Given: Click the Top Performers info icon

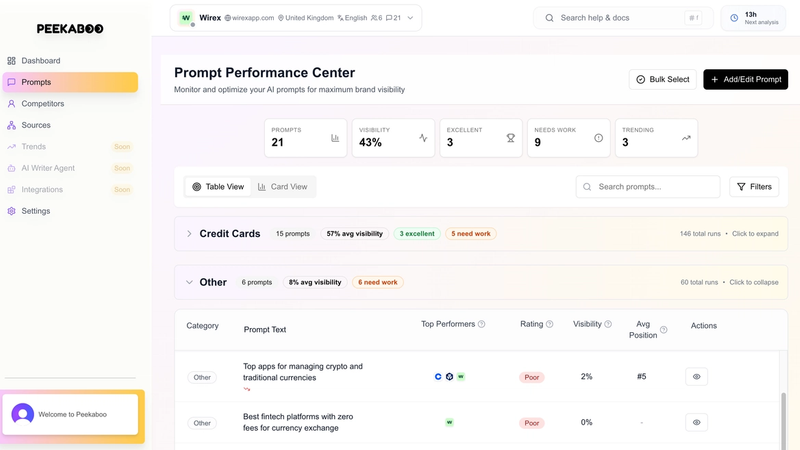Looking at the screenshot, I should point(481,324).
